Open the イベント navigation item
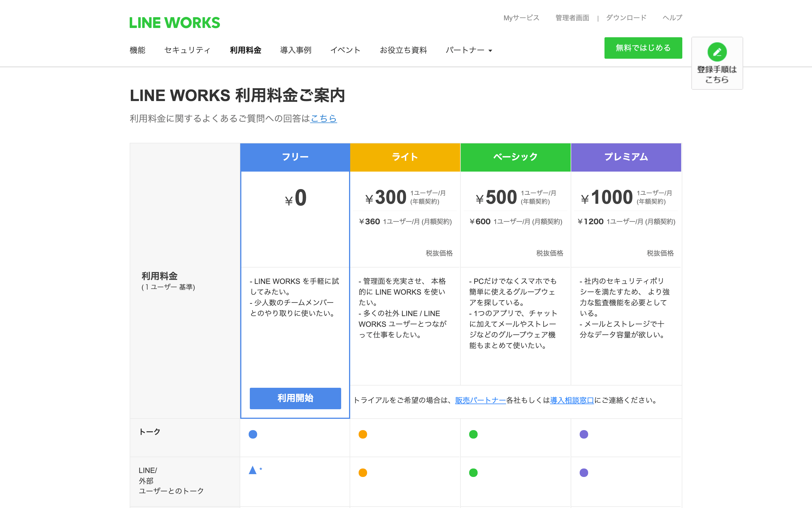The image size is (812, 508). (x=346, y=51)
